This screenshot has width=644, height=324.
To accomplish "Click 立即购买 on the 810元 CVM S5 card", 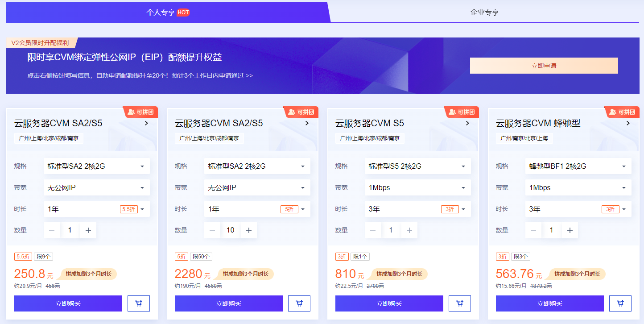I will pos(389,303).
